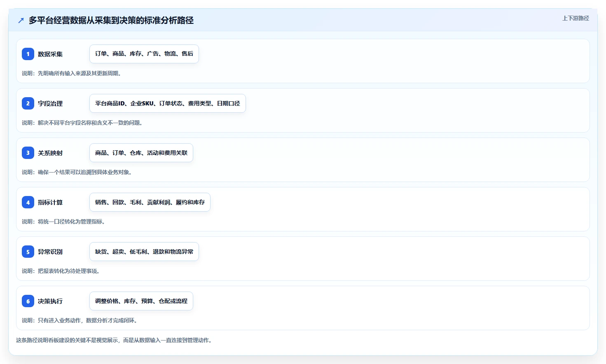Click the chip starting with 平台商品ID、企业SKU

click(x=168, y=103)
